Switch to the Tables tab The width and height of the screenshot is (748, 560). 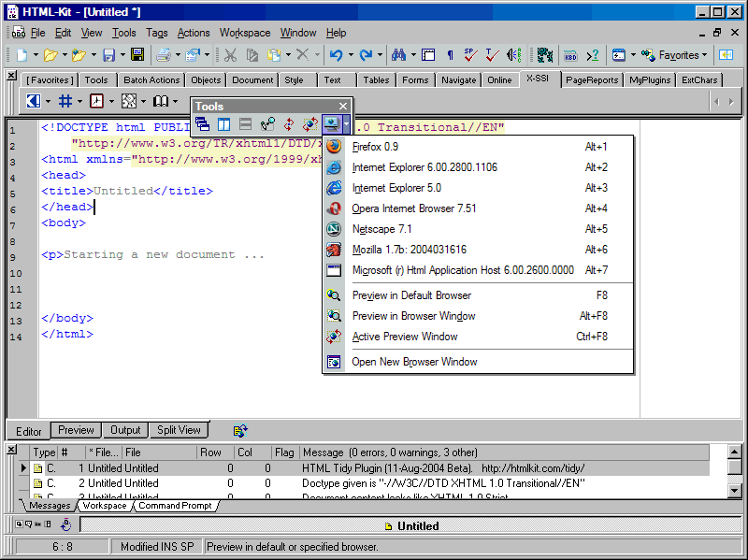[376, 79]
